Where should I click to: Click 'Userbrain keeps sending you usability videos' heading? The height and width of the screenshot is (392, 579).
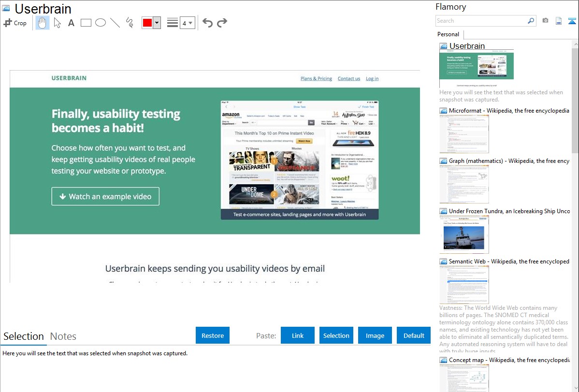215,269
